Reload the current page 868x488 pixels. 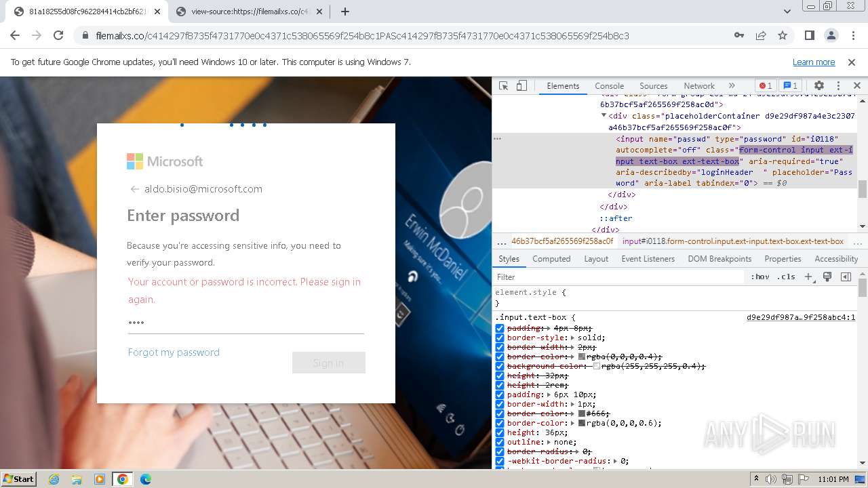tap(58, 35)
